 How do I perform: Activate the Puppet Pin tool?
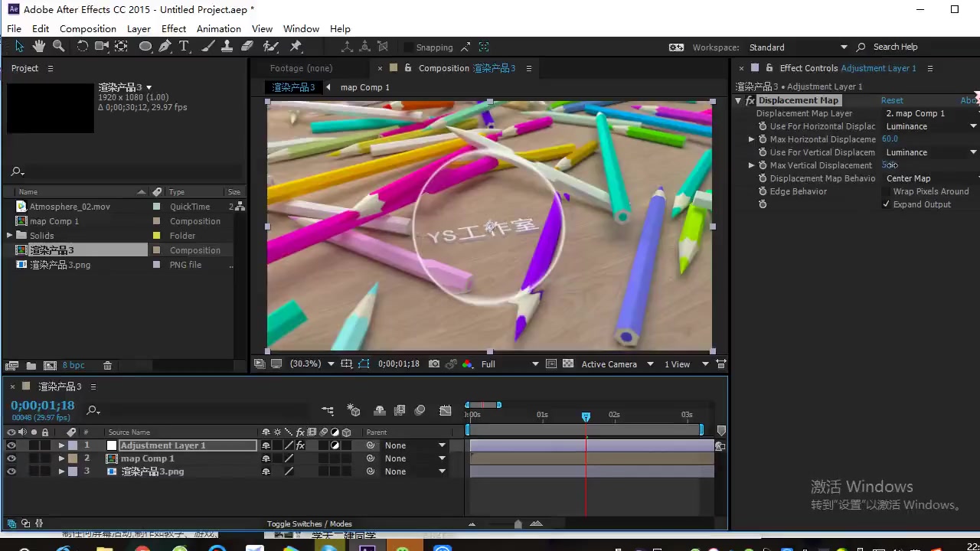(x=296, y=47)
